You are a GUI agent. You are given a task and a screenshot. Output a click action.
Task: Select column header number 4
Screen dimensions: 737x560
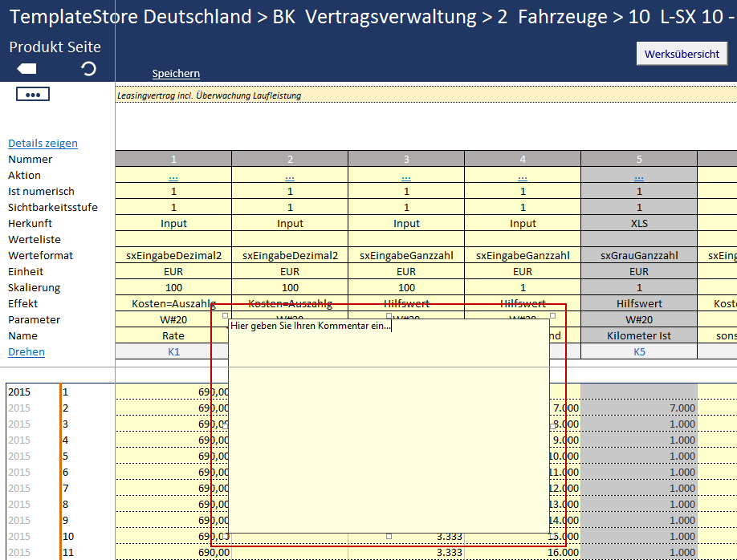pos(523,159)
